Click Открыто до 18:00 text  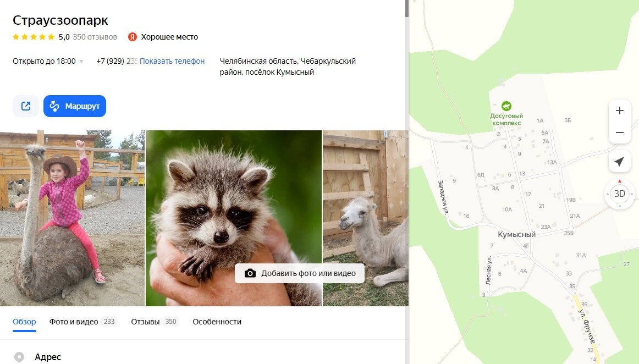(x=44, y=61)
